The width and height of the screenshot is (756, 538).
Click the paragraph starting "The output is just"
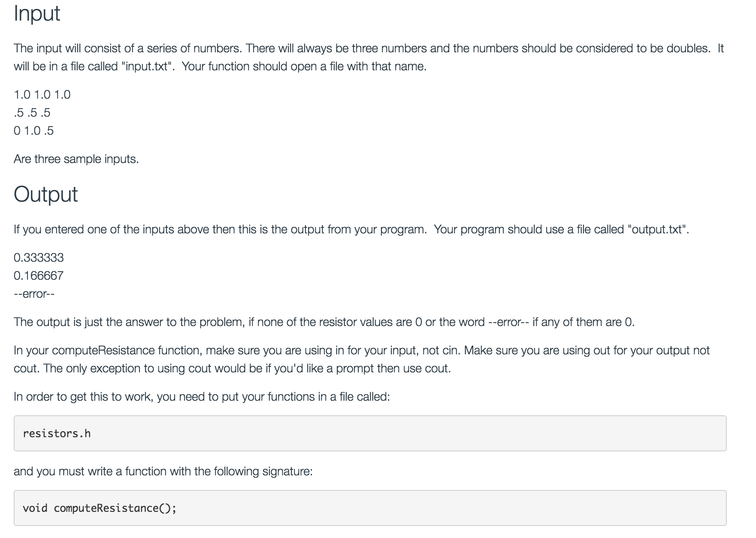tap(324, 322)
